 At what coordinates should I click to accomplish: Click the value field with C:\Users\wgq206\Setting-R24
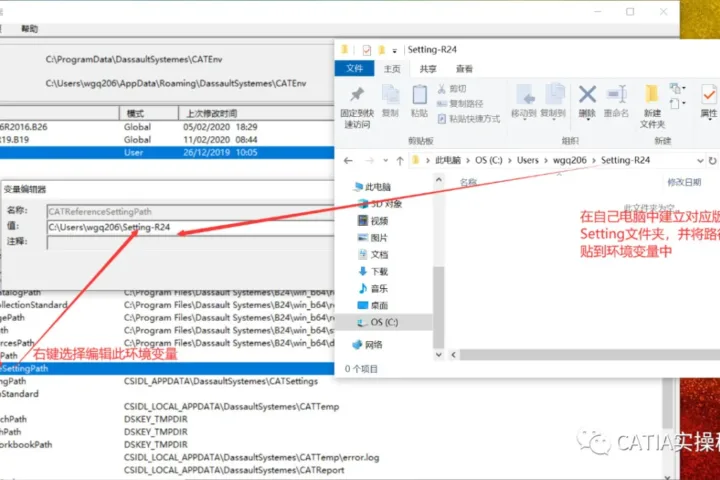(x=191, y=227)
